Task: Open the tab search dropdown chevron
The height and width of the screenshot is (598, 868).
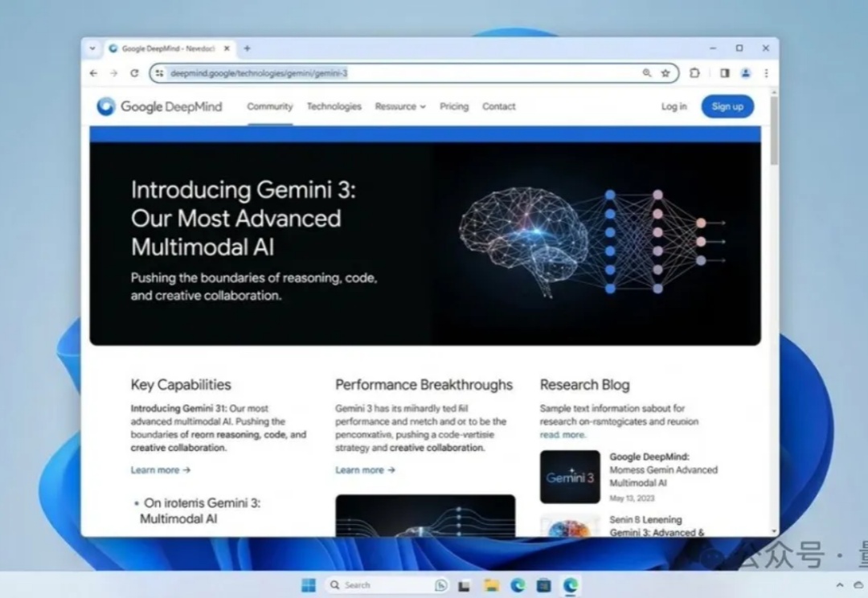Action: [92, 48]
